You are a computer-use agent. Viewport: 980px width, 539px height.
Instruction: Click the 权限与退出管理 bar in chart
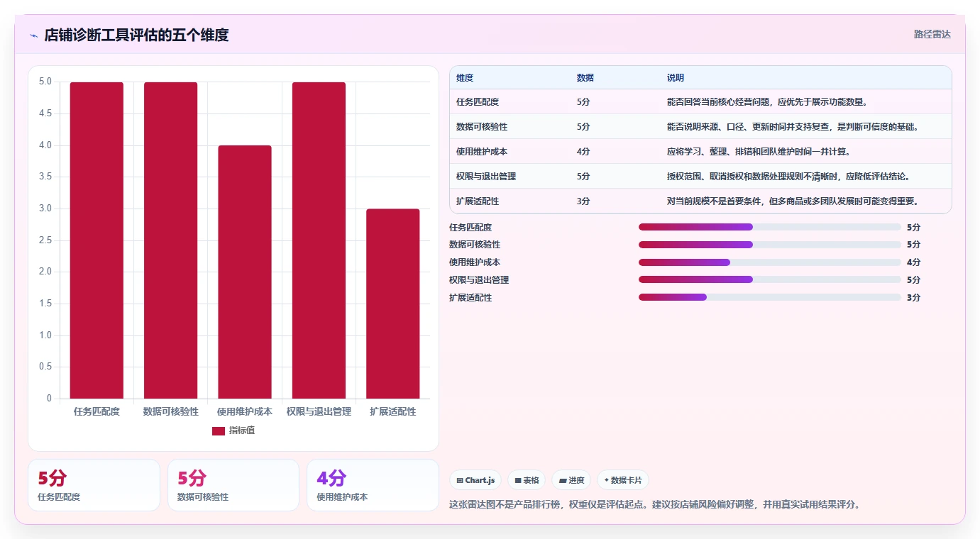[x=319, y=240]
